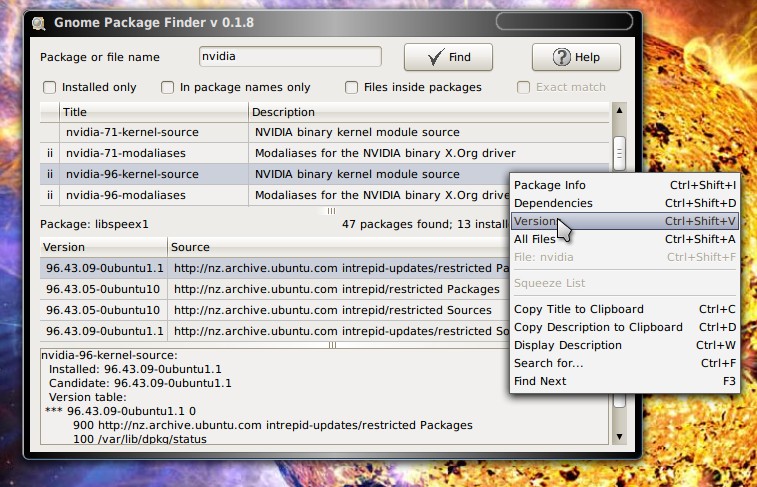Focus the package name field containing nvidia
Screen dimensions: 757x487
pos(290,56)
